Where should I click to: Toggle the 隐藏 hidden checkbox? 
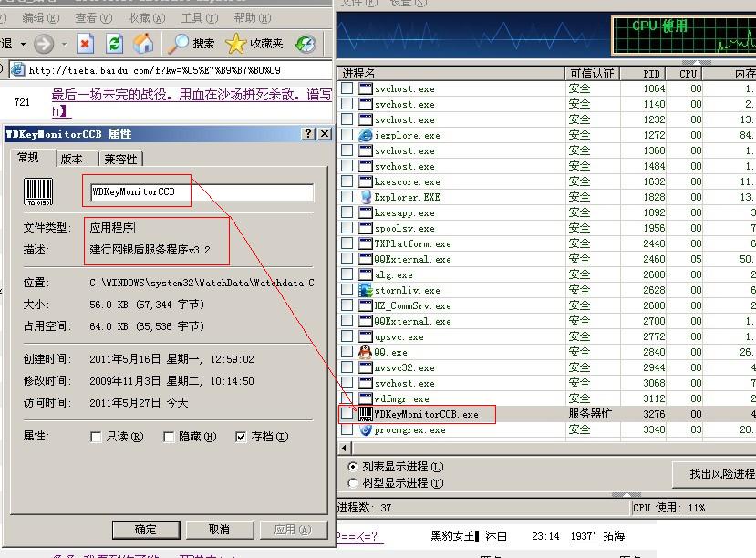click(169, 437)
